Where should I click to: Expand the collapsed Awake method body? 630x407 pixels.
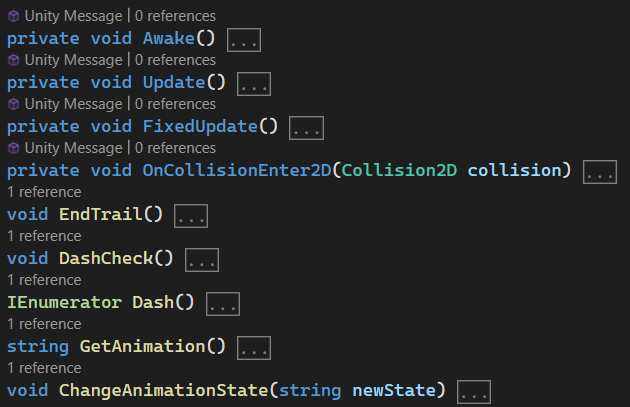(x=245, y=41)
